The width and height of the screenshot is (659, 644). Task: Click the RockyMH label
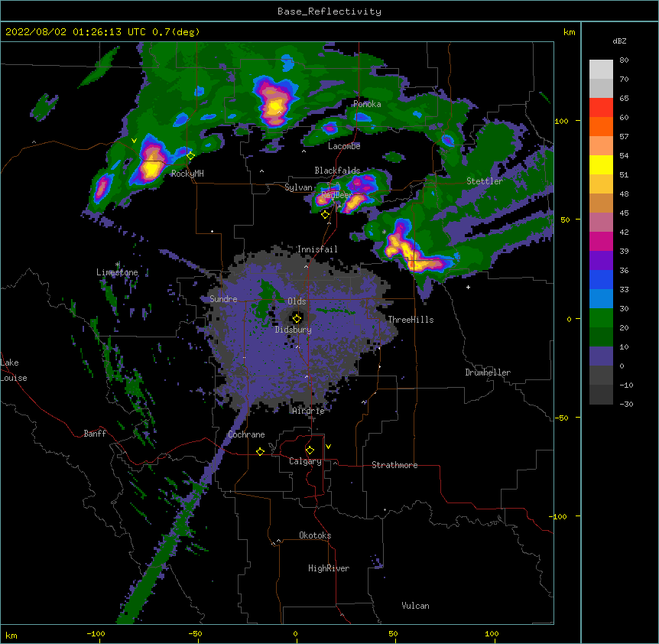(187, 173)
